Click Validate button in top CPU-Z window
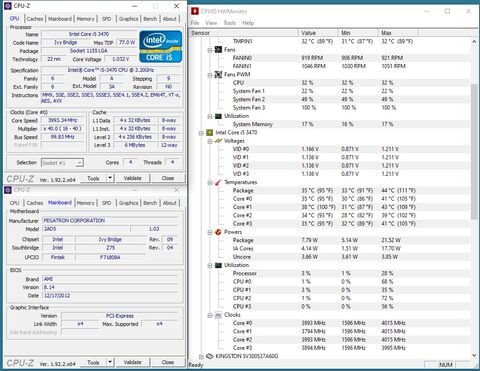The height and width of the screenshot is (371, 480). (133, 178)
